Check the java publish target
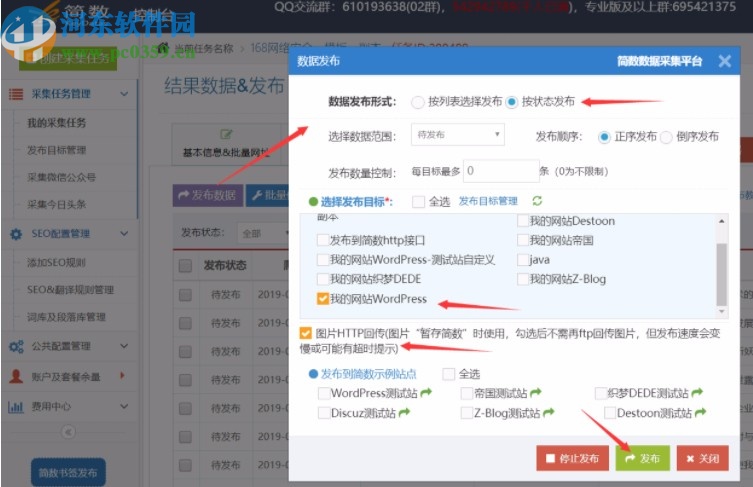 (x=523, y=260)
